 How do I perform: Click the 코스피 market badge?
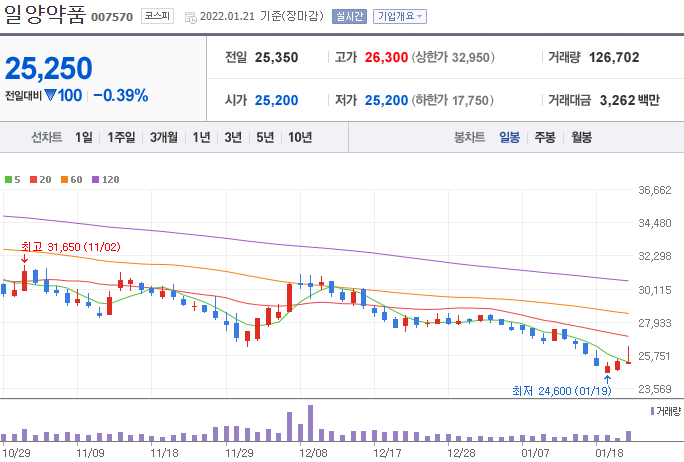pos(157,16)
